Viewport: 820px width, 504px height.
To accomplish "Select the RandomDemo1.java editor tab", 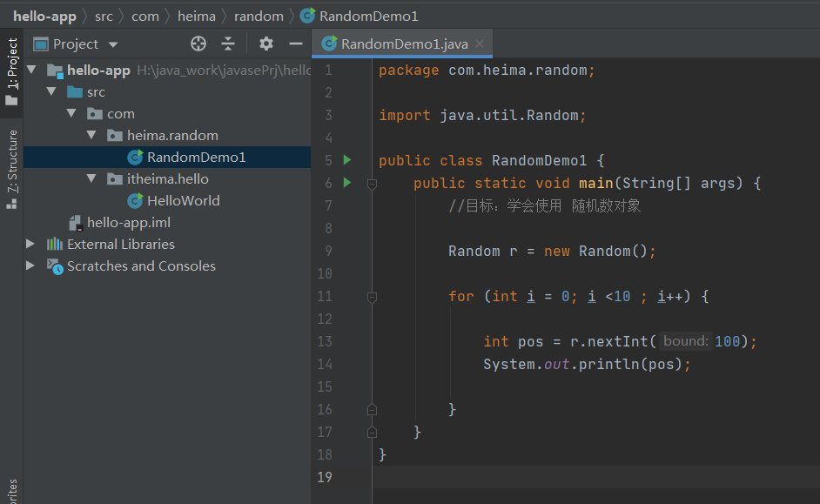I will (402, 44).
